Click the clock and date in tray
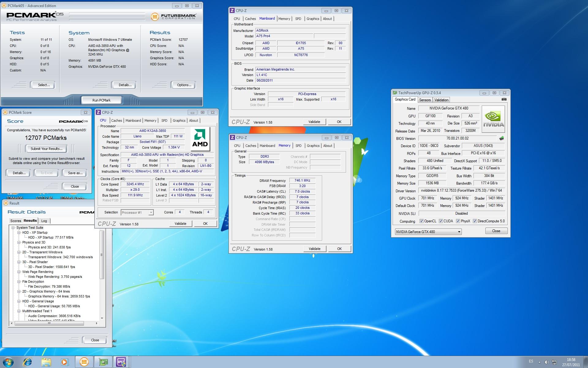Screen dimensions: 588x368 click(x=571, y=362)
